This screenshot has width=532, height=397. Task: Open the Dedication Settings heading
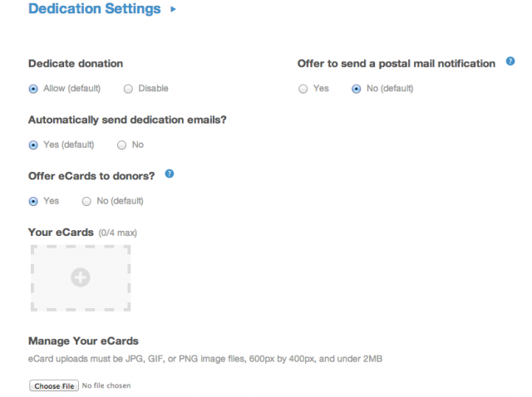click(95, 9)
